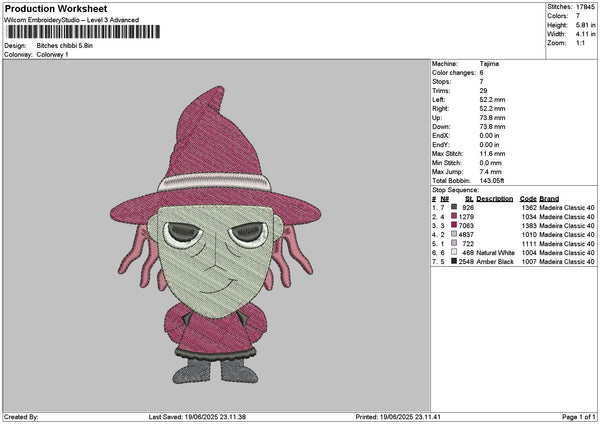Click the Total Bobbin value 143.05ft
Image resolution: width=600 pixels, height=424 pixels.
click(492, 181)
